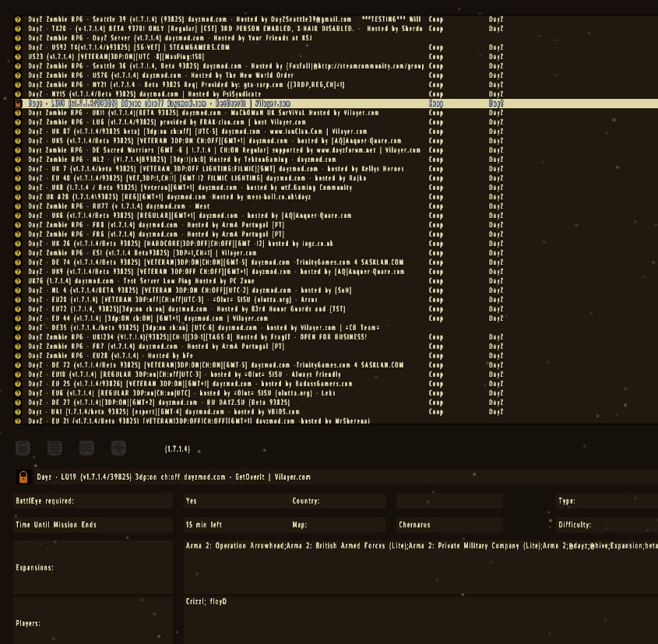
Task: Select the FR6 ArmA Portugal server row
Action: [x=336, y=234]
